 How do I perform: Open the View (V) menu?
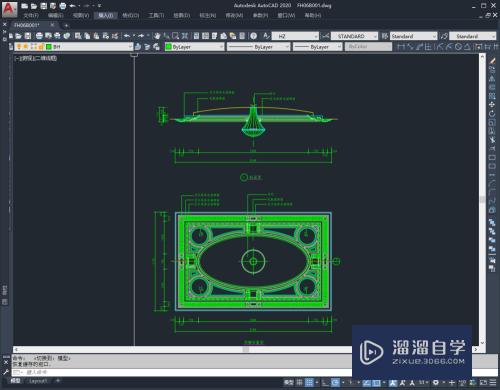coord(81,15)
